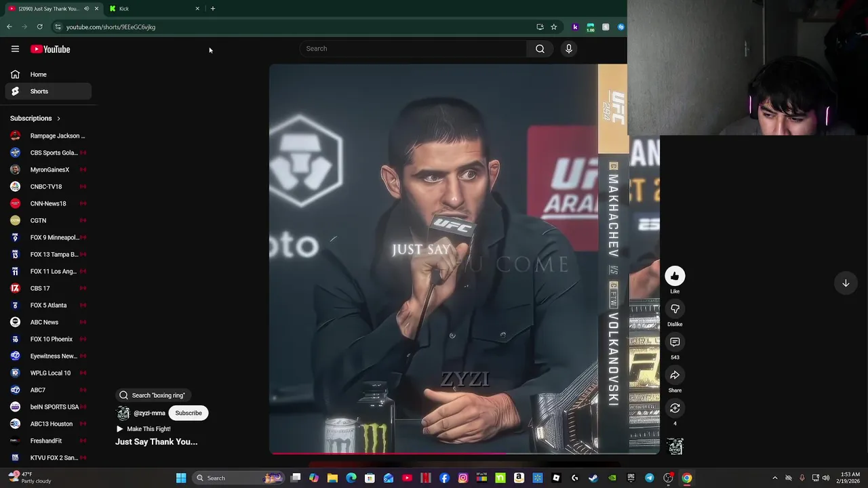Open FreshandFit channel
The image size is (868, 488).
click(x=48, y=441)
